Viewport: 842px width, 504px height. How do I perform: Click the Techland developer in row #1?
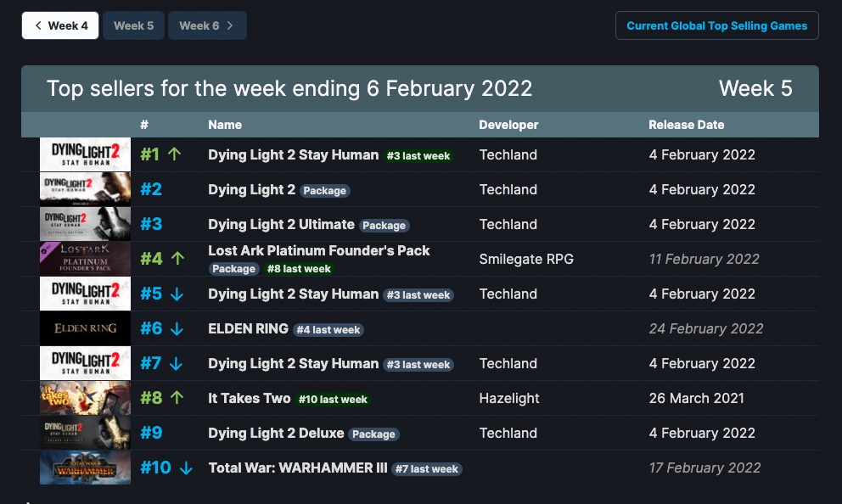(x=508, y=154)
